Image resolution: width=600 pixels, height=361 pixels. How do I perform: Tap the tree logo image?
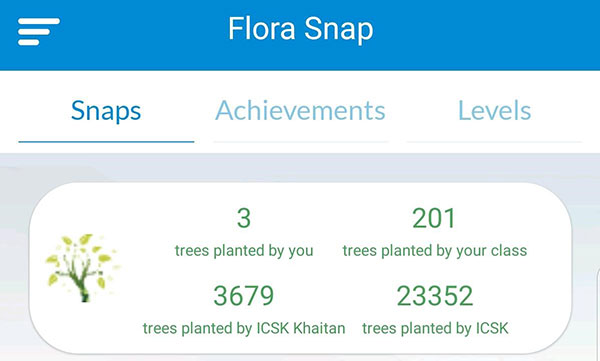[83, 268]
